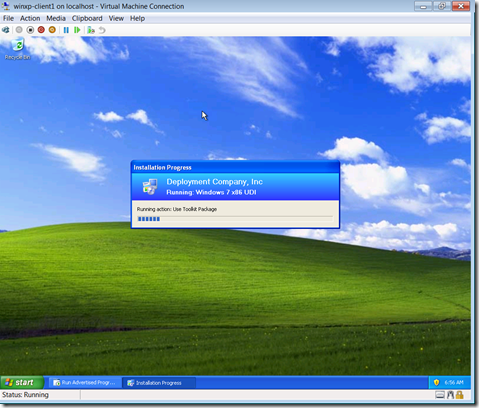Open the Action menu
The image size is (479, 408).
click(x=30, y=18)
